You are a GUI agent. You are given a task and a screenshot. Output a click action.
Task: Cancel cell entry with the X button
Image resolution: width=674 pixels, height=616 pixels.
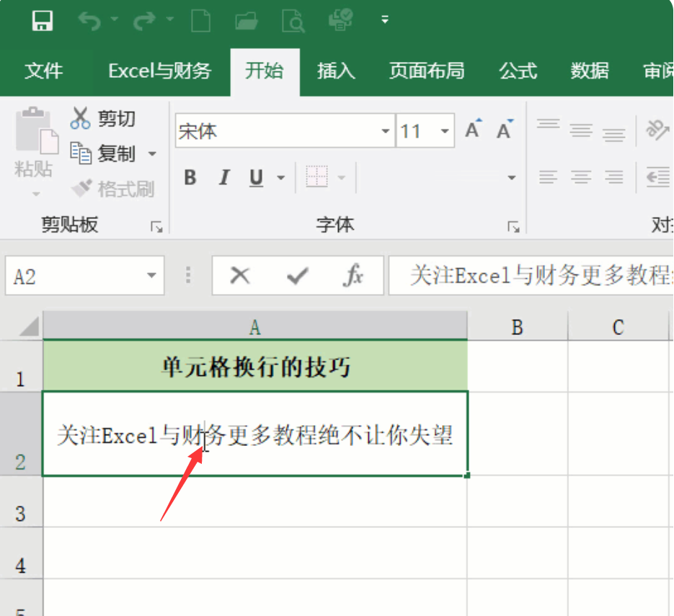tap(240, 275)
